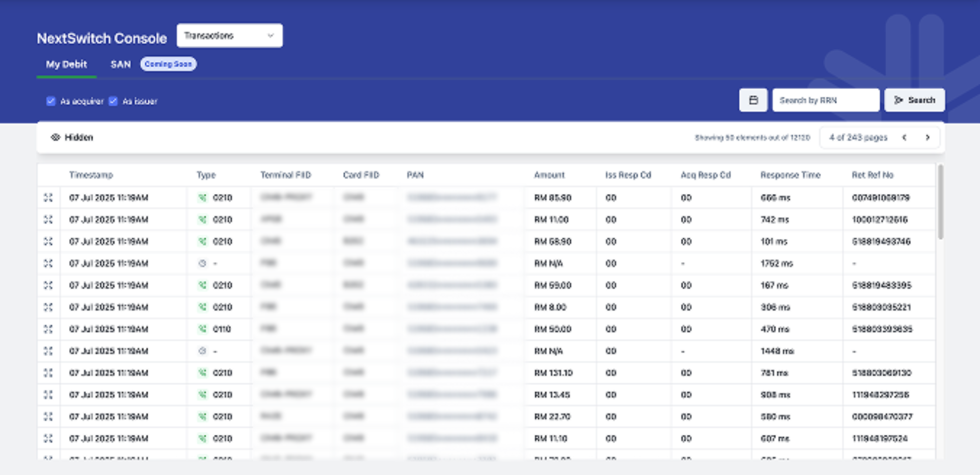
Task: Toggle Hidden columns visibility
Action: [x=72, y=137]
